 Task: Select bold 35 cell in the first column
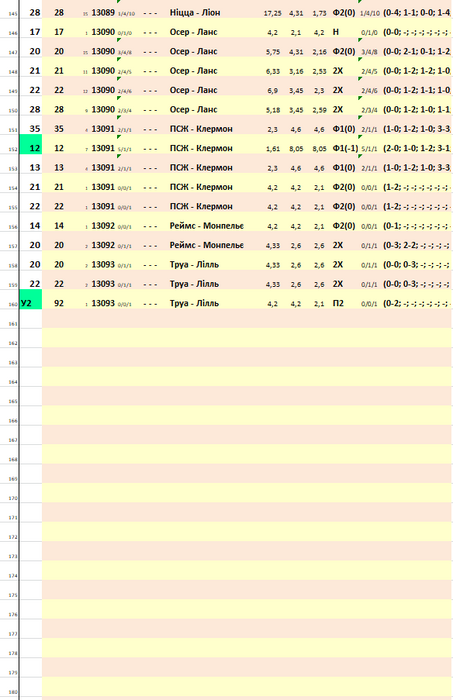click(35, 129)
